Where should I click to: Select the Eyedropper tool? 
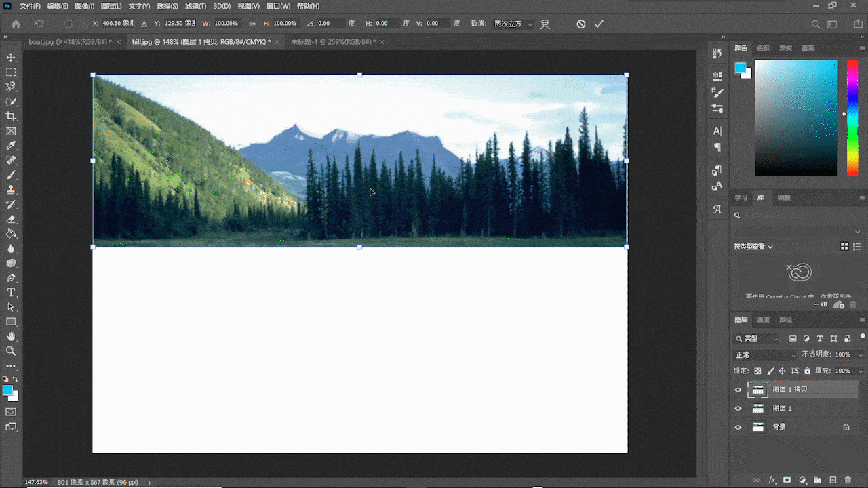coord(11,146)
